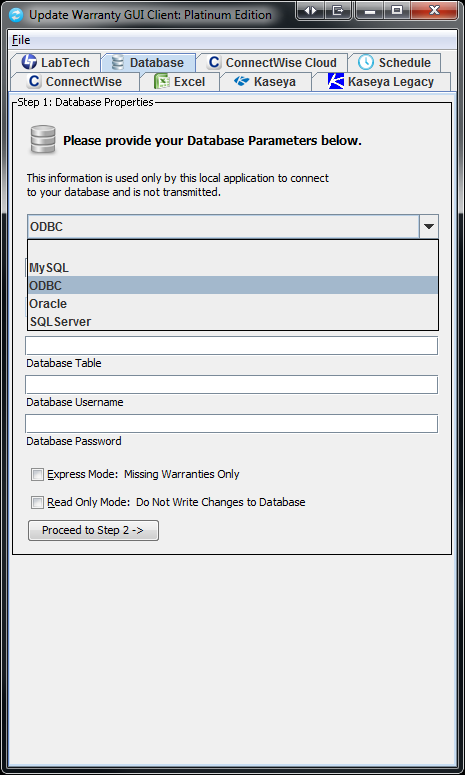Click the Database Password text field
This screenshot has height=775, width=465.
click(x=232, y=424)
